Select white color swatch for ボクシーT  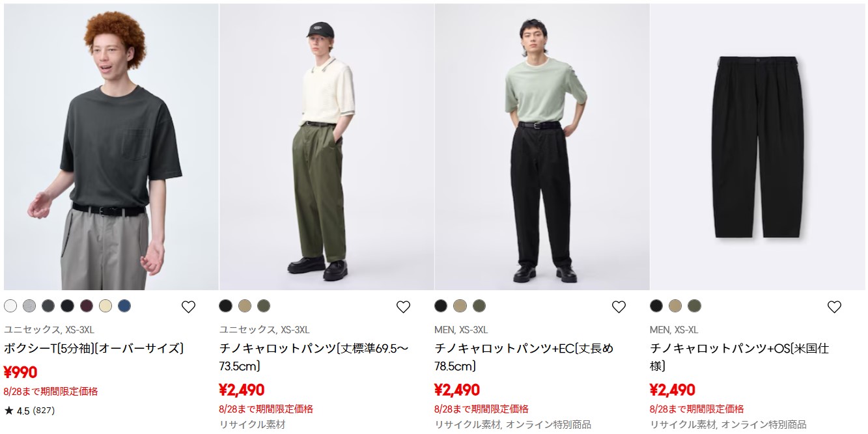10,306
